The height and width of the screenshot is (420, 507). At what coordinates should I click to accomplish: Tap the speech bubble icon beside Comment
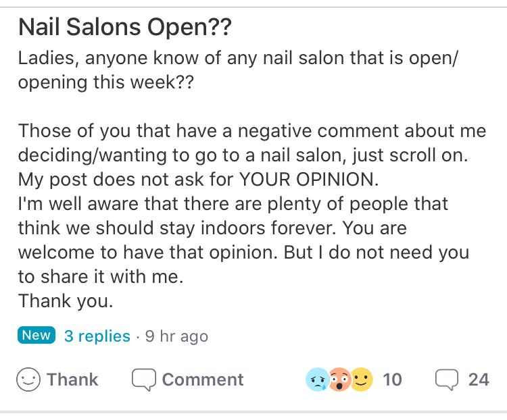pyautogui.click(x=143, y=379)
